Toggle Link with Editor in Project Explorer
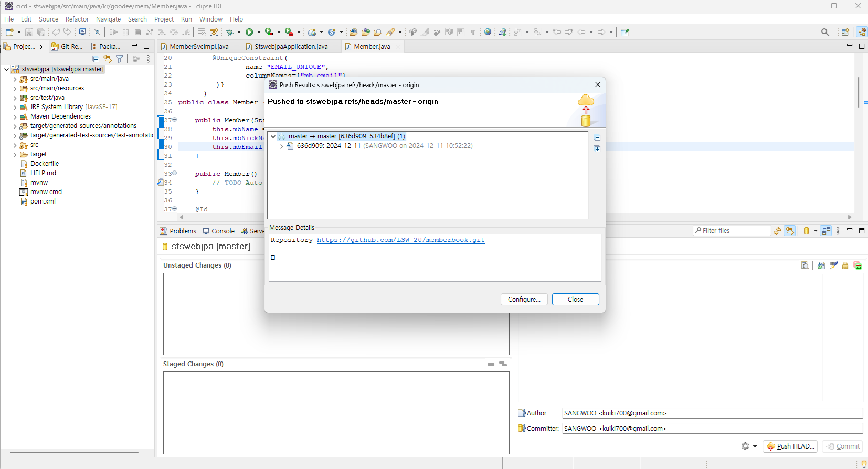This screenshot has width=868, height=469. tap(108, 59)
